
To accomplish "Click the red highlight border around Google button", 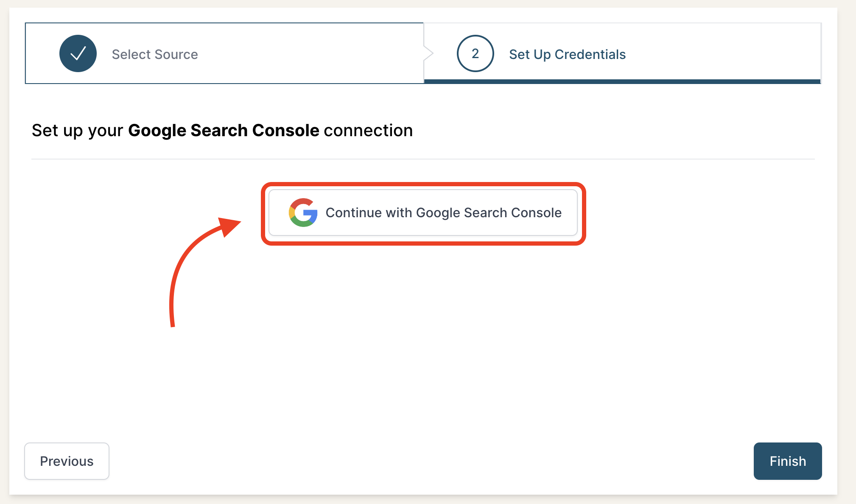I will [x=423, y=185].
